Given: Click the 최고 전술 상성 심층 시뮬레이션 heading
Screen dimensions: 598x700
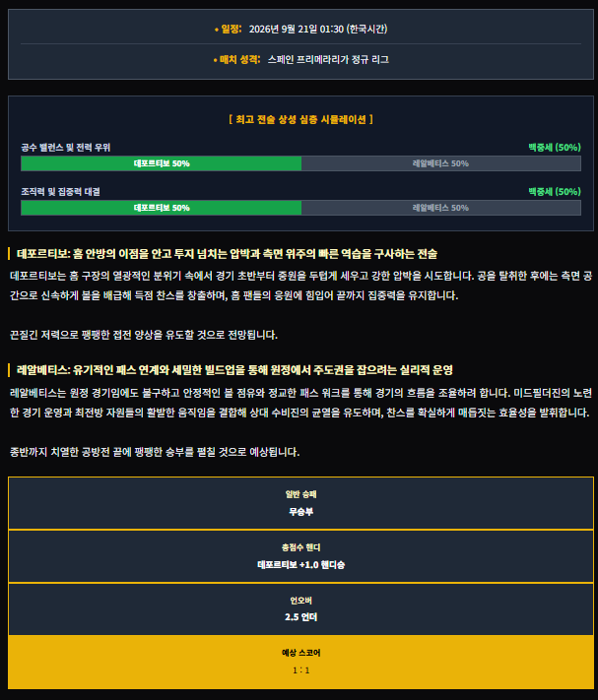Looking at the screenshot, I should tap(301, 119).
